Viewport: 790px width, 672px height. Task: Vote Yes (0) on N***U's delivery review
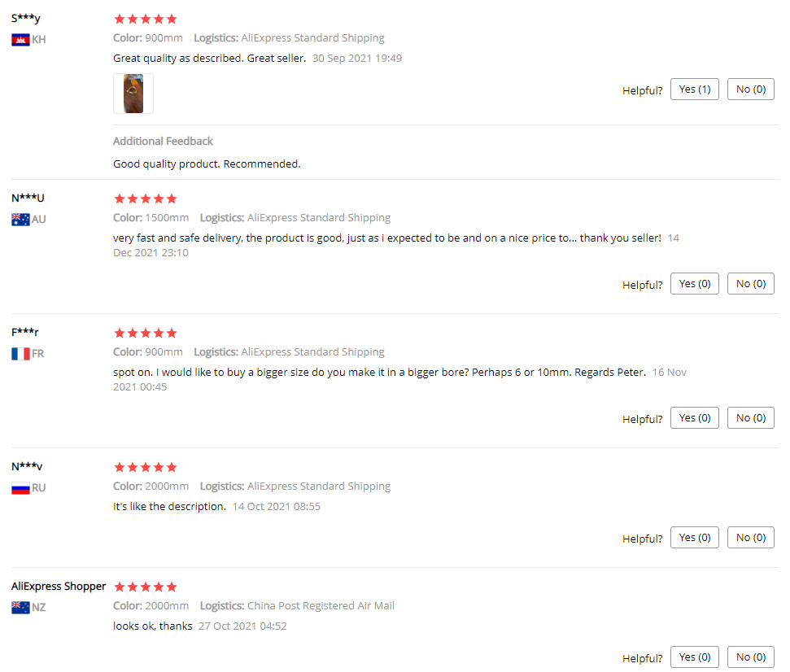(x=694, y=284)
